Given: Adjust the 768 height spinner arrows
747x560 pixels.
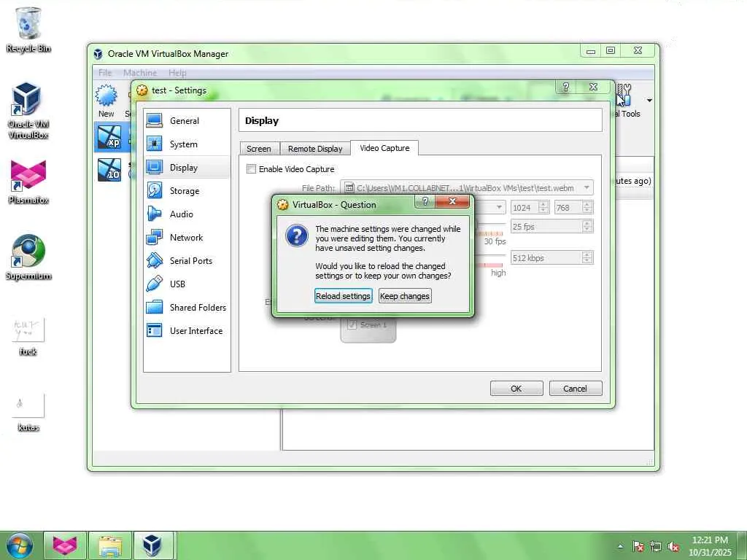Looking at the screenshot, I should (587, 207).
